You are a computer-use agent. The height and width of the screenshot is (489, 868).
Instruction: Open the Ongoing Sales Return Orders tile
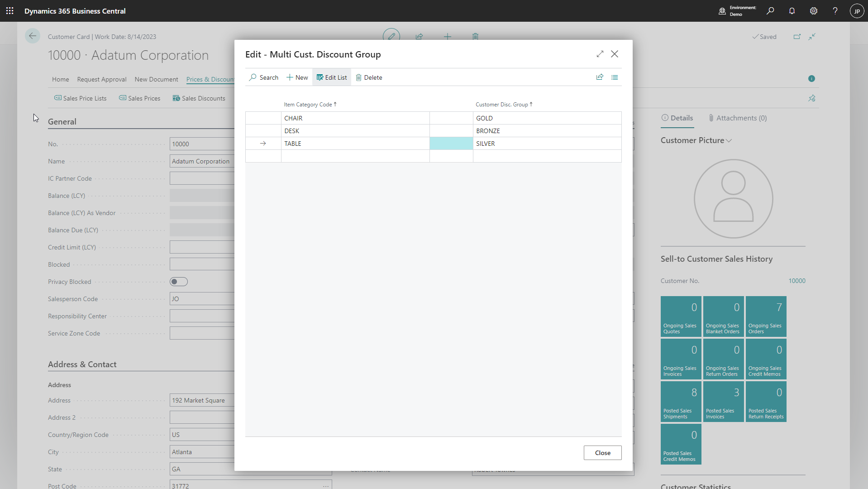(x=724, y=359)
